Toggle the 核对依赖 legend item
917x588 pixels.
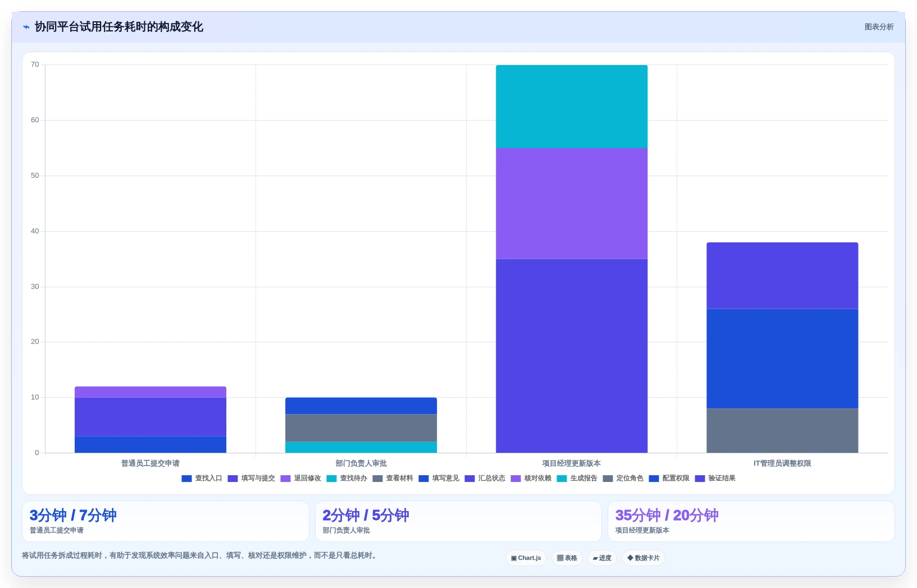531,479
